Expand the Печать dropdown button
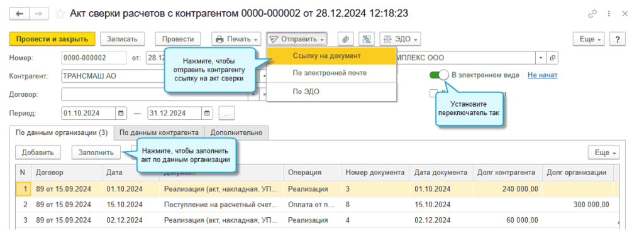Image resolution: width=644 pixels, height=248 pixels. (236, 40)
